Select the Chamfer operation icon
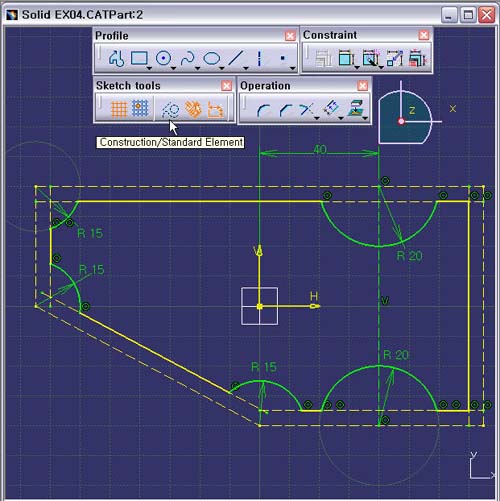The height and width of the screenshot is (501, 500). click(x=286, y=110)
